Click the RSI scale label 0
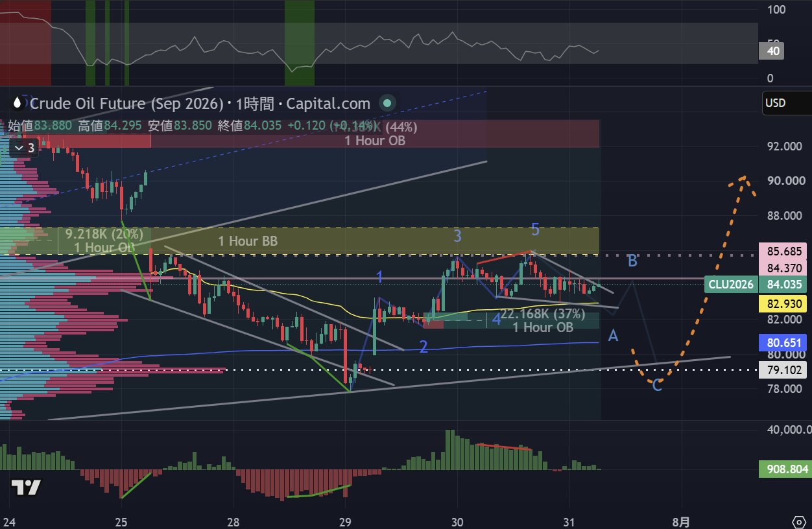812x529 pixels. click(x=770, y=78)
